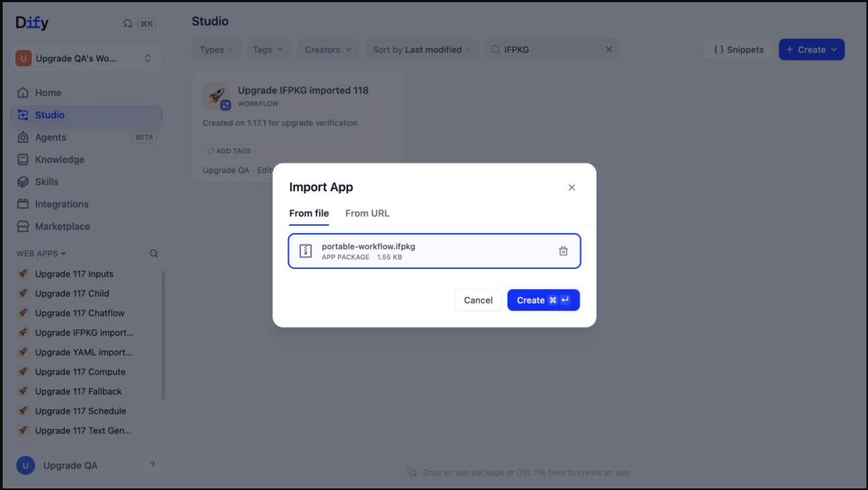This screenshot has height=490, width=868.
Task: Open the workspace switcher dropdown
Action: click(x=86, y=58)
